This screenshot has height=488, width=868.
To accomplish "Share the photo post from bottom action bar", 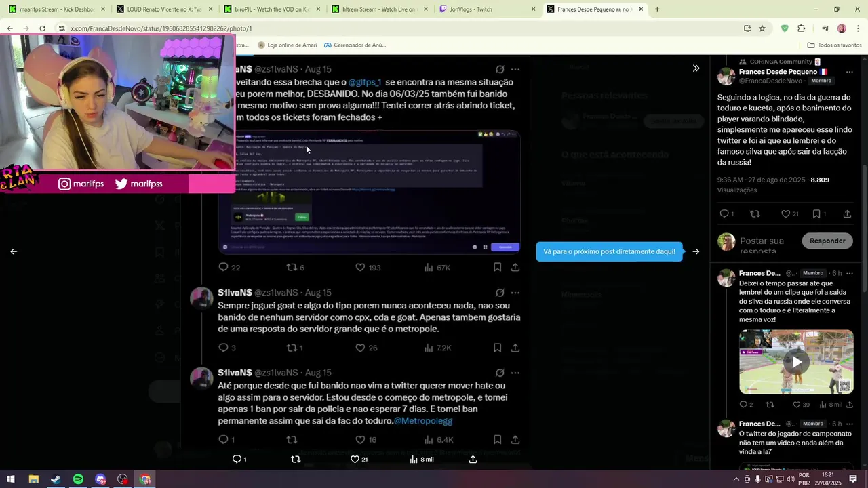I will click(473, 459).
